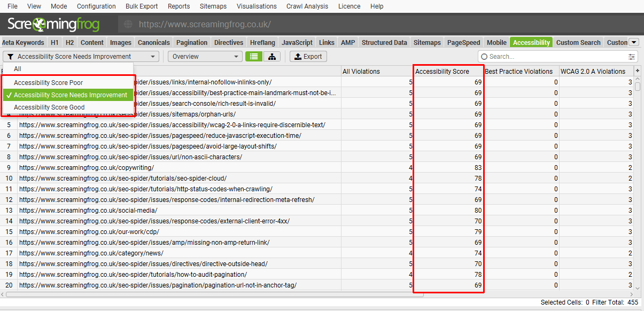Open the Help menu
The height and width of the screenshot is (311, 644).
tap(377, 6)
